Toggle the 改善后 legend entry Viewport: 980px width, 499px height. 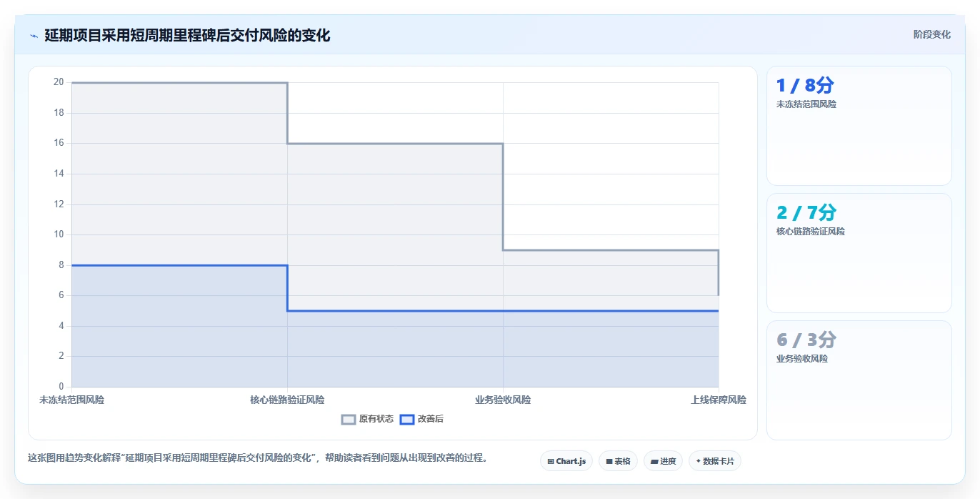pyautogui.click(x=421, y=419)
